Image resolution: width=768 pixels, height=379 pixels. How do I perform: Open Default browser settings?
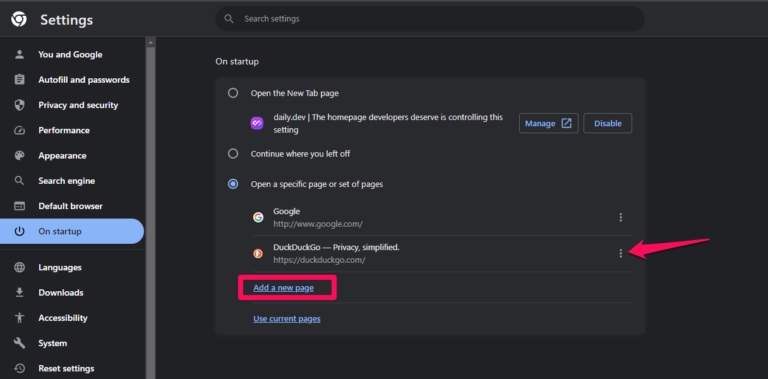point(72,206)
